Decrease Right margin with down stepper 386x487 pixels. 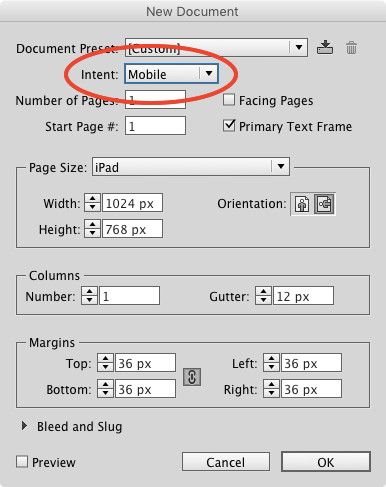(271, 393)
